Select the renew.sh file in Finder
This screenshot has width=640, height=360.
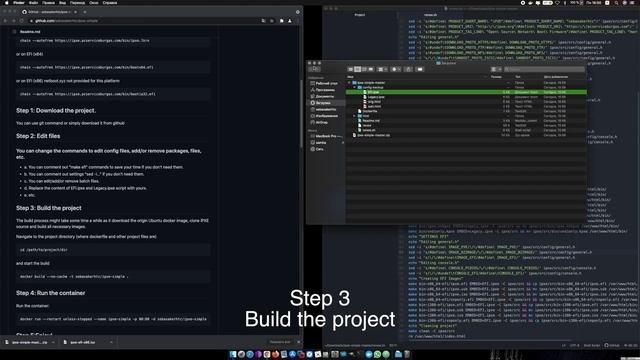click(x=369, y=130)
